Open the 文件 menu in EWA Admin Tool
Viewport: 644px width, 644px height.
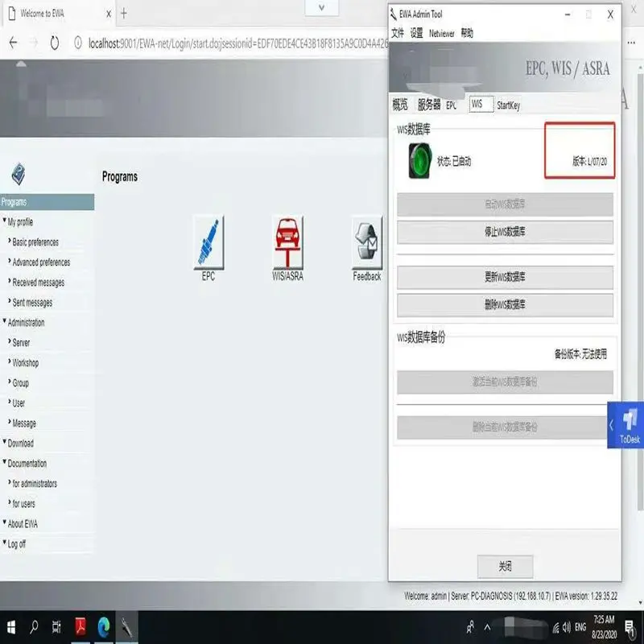coord(398,33)
